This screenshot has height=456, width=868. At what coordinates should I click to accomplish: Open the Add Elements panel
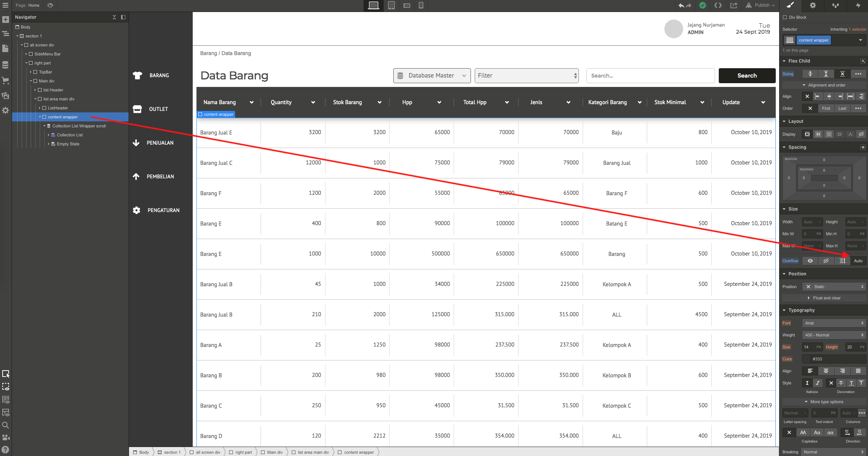click(6, 19)
